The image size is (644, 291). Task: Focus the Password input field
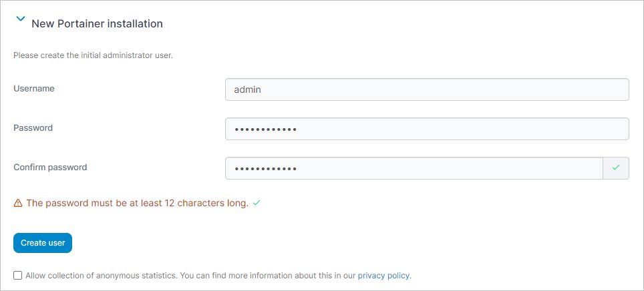427,129
